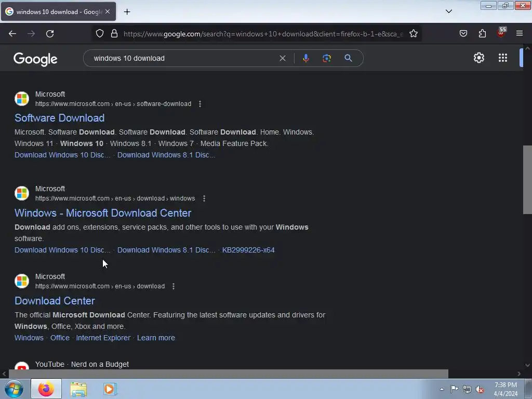Bookmark this page with the star icon
Viewport: 532px width, 399px height.
pyautogui.click(x=413, y=34)
